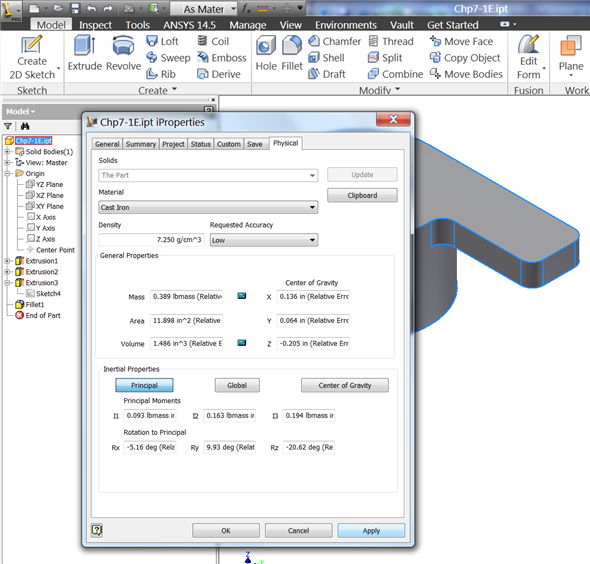This screenshot has width=590, height=564.
Task: Open the As Material appearance dropdown
Action: pyautogui.click(x=204, y=8)
